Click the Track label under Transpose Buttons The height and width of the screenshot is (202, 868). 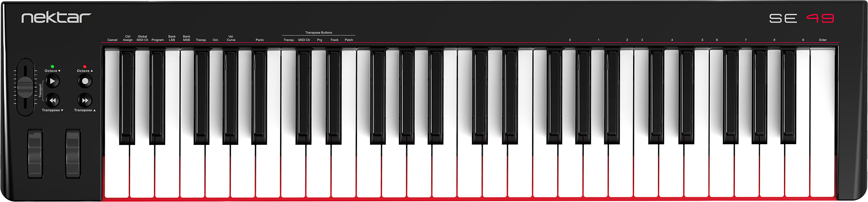[334, 40]
